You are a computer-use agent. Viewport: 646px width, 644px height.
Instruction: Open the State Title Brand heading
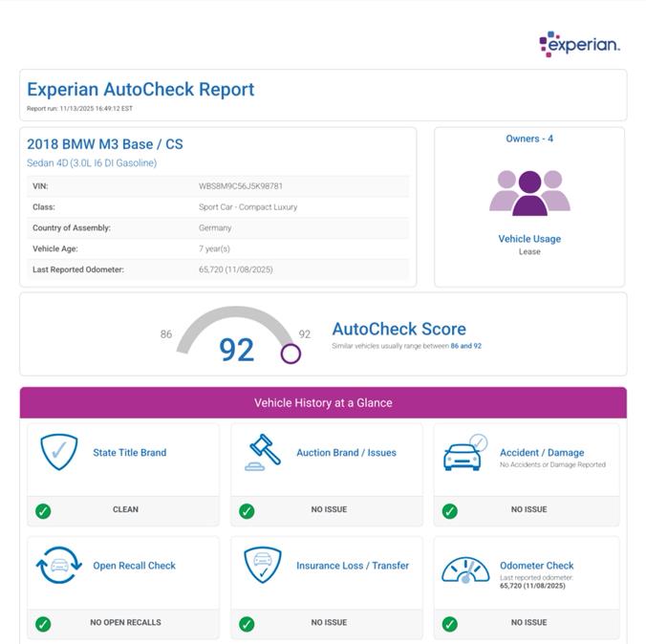[129, 453]
